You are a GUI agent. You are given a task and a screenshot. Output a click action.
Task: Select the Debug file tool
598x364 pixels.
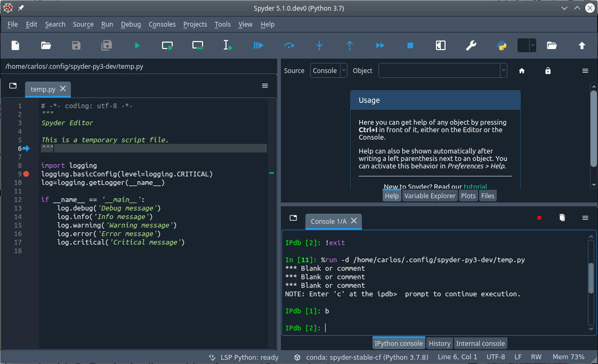coord(258,46)
